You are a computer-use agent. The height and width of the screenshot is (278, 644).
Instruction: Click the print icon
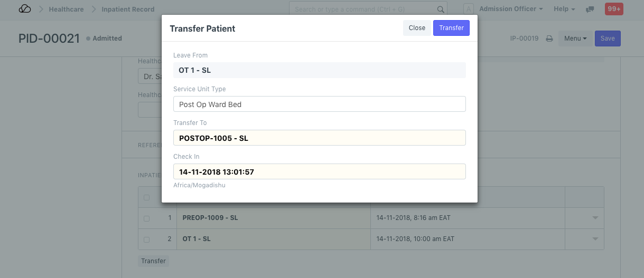point(549,39)
